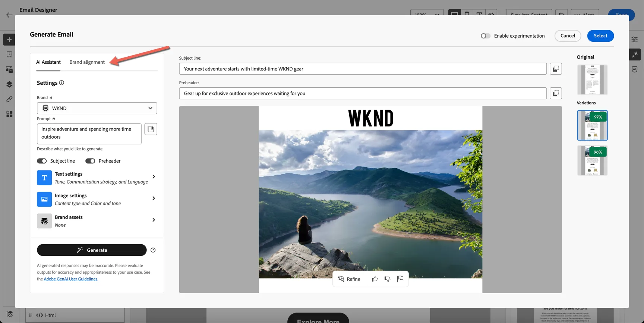Click the "Describe what you'd like to generate." hint
Image resolution: width=644 pixels, height=323 pixels.
pos(70,149)
